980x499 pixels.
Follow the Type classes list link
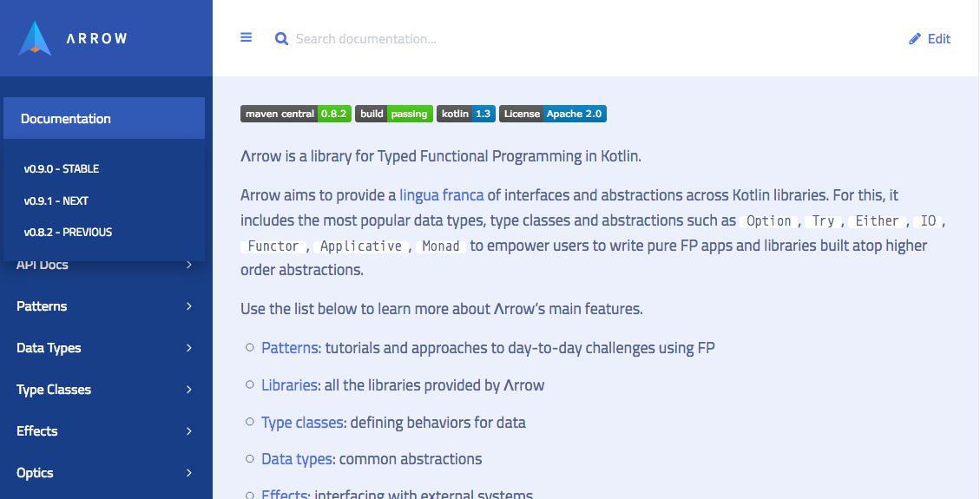pos(302,422)
